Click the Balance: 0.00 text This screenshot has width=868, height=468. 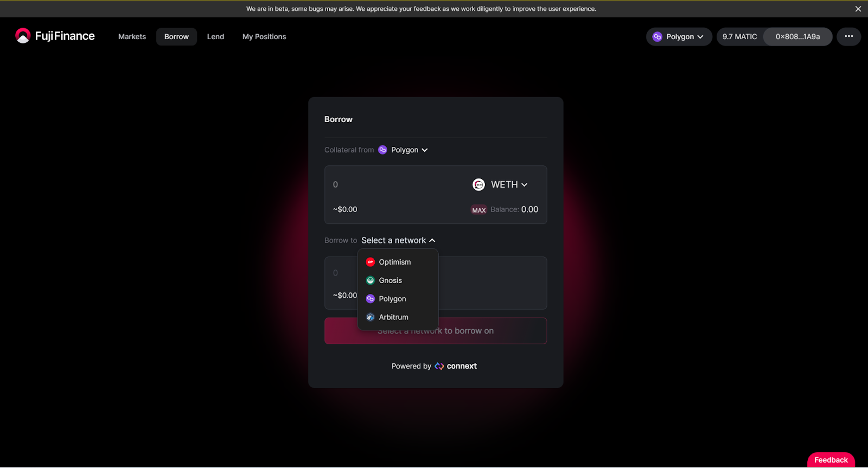point(514,209)
